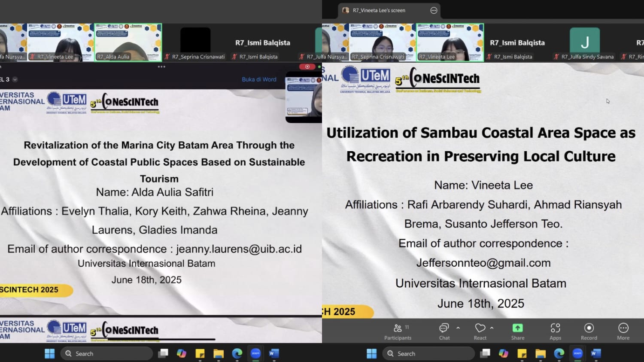Viewport: 644px width, 362px height.
Task: Click the ellipsis beside "R7_Vineeta Lee's screen"
Action: (x=434, y=10)
